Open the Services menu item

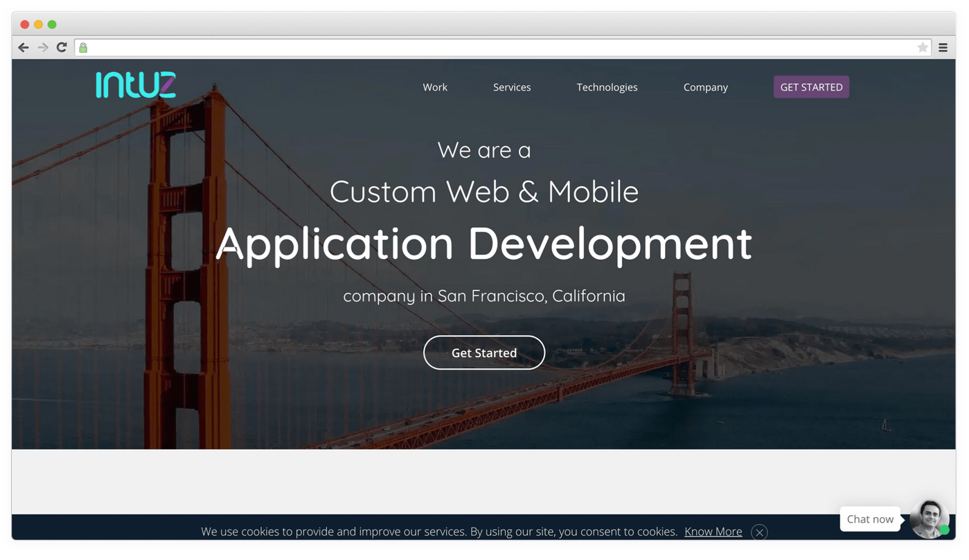point(512,87)
